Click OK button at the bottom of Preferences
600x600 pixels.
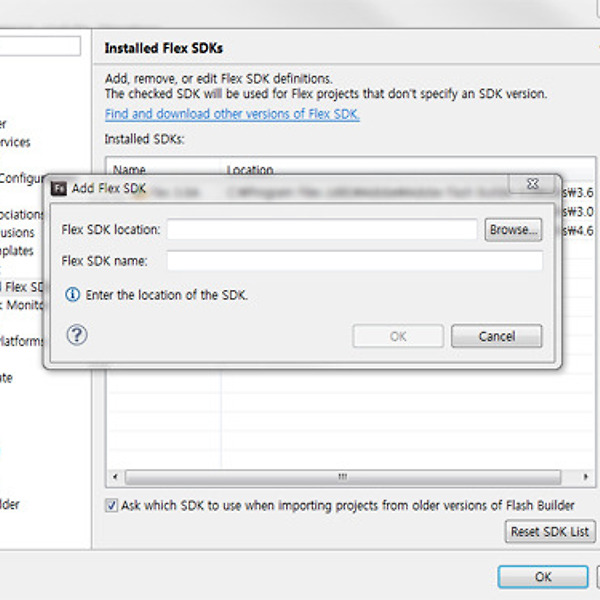click(x=542, y=577)
